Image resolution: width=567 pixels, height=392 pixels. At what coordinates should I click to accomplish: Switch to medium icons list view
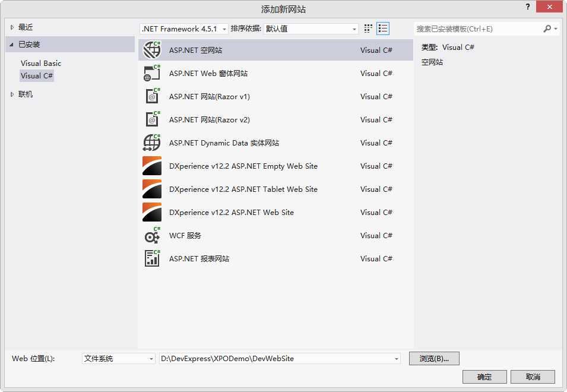(383, 29)
